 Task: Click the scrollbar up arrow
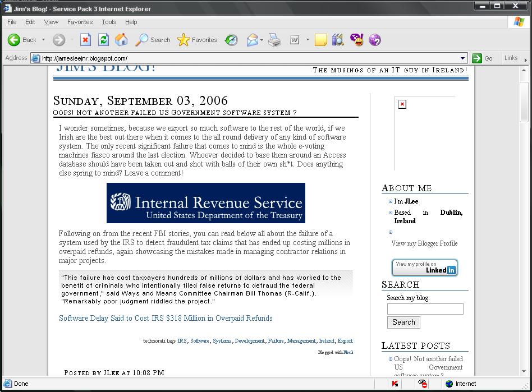click(524, 70)
